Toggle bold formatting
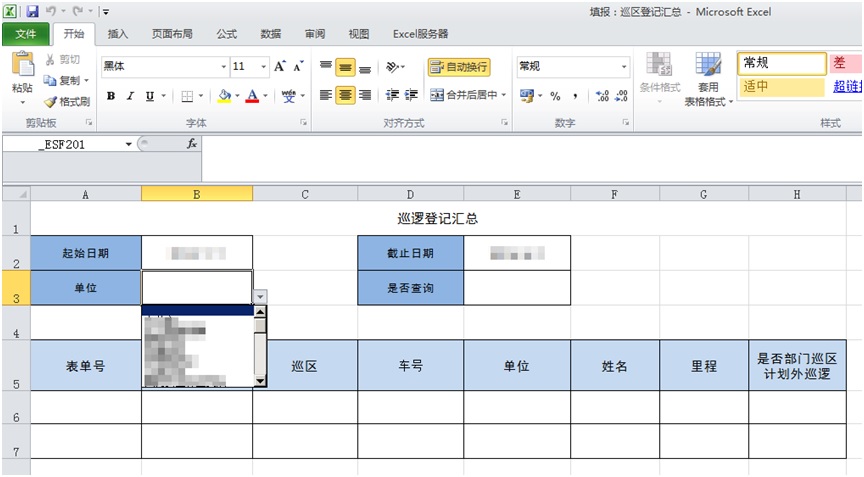Viewport: 864px width, 477px height. tap(111, 96)
